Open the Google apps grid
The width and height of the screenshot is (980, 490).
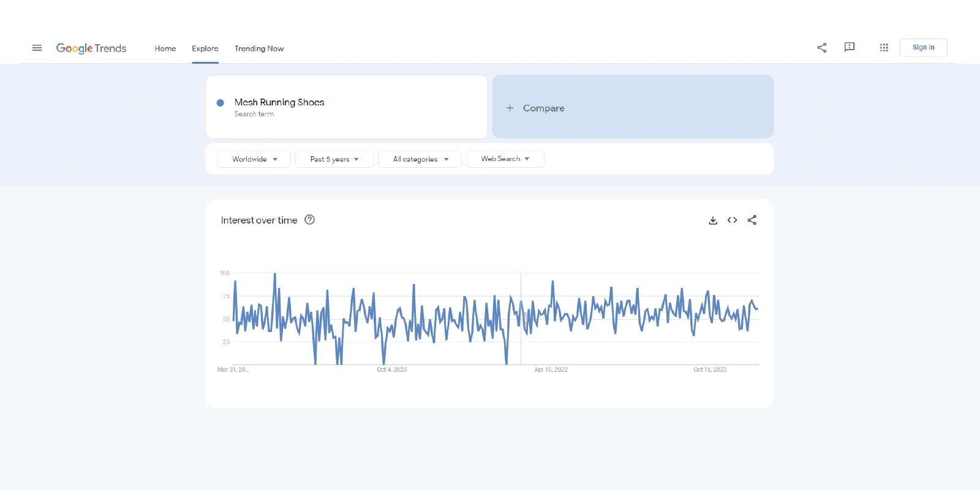pos(884,48)
